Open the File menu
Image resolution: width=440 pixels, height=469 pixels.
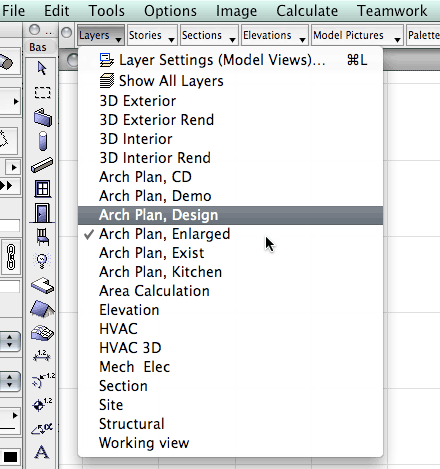[13, 11]
